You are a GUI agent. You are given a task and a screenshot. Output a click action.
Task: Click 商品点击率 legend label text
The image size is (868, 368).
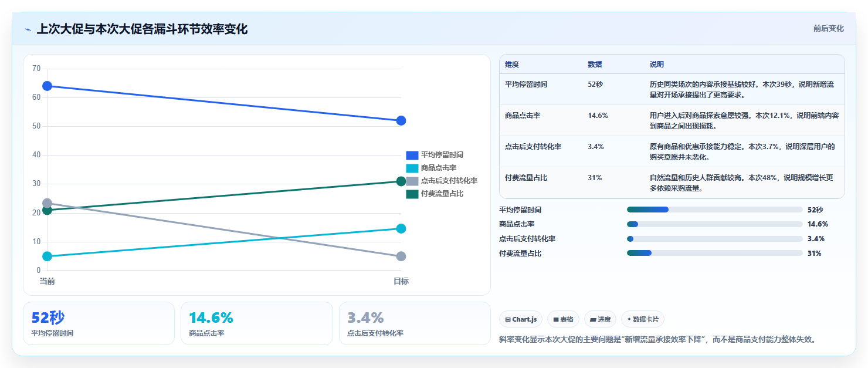[x=439, y=168]
